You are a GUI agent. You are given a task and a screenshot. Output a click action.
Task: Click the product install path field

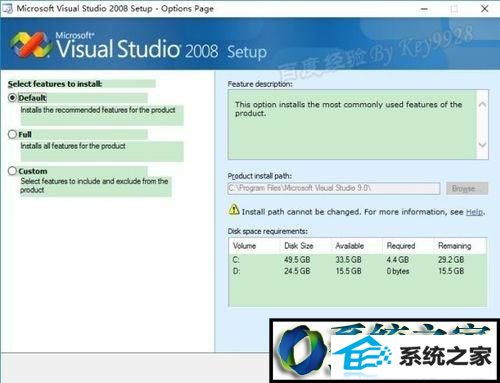(x=334, y=188)
